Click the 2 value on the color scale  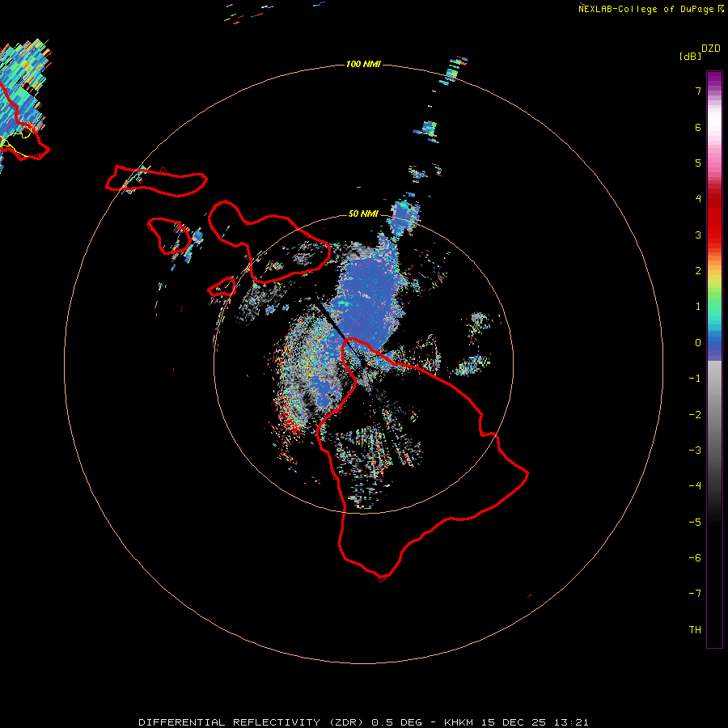point(698,271)
